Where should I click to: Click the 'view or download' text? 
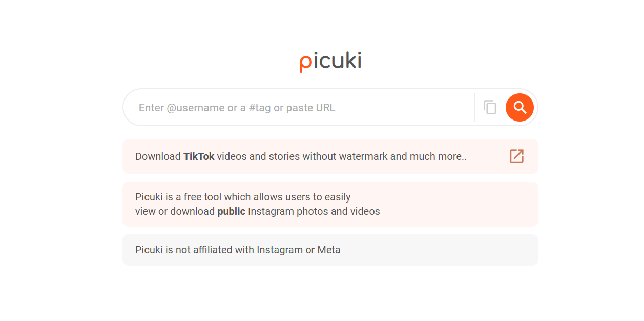pyautogui.click(x=175, y=211)
